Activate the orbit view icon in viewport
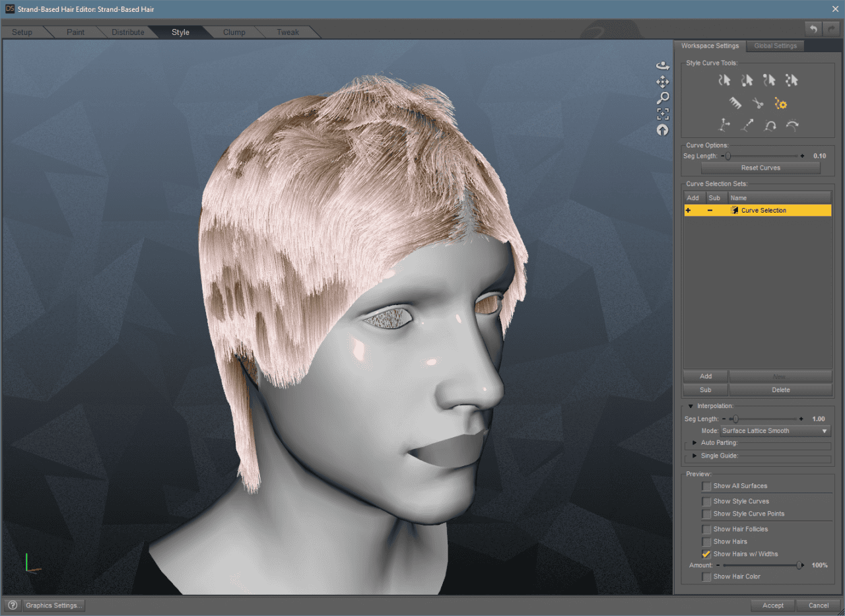The width and height of the screenshot is (845, 616). 663,65
